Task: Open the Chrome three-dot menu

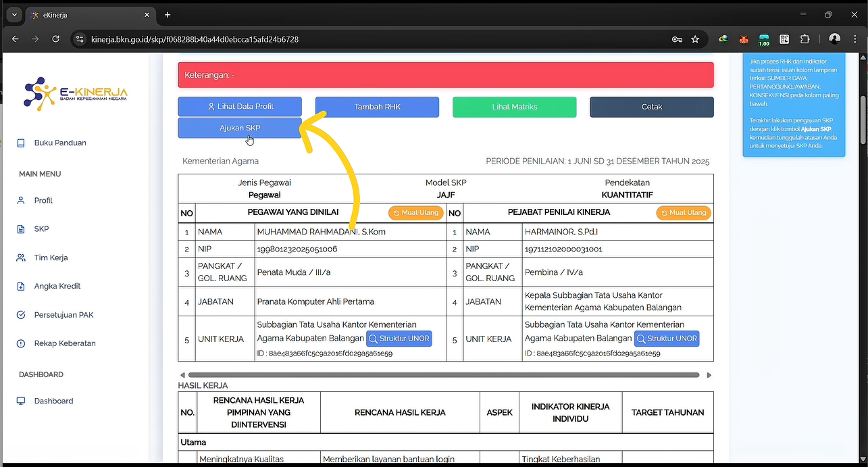Action: tap(855, 39)
